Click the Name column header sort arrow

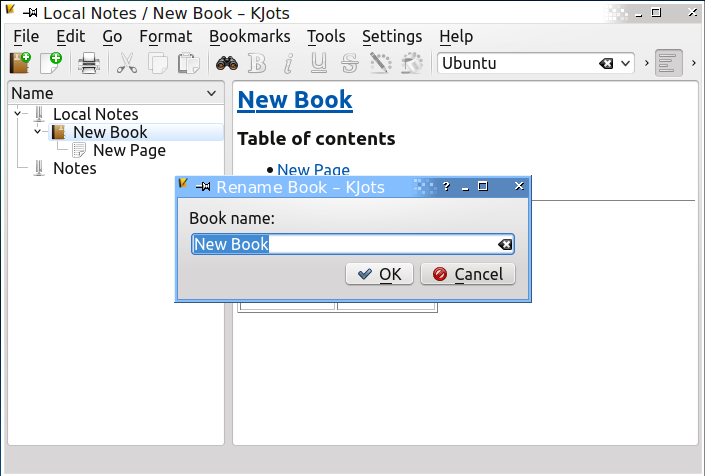point(211,93)
